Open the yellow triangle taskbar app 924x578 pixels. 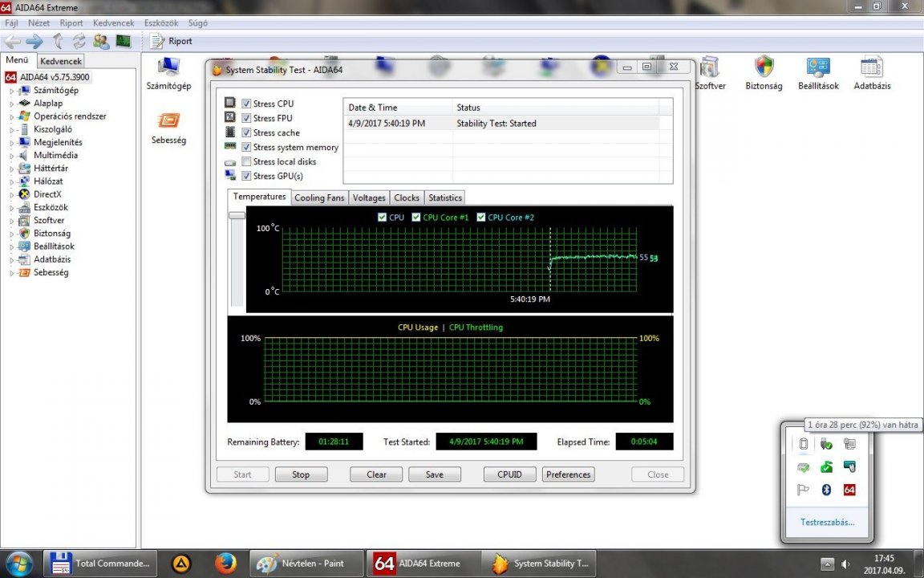(181, 564)
